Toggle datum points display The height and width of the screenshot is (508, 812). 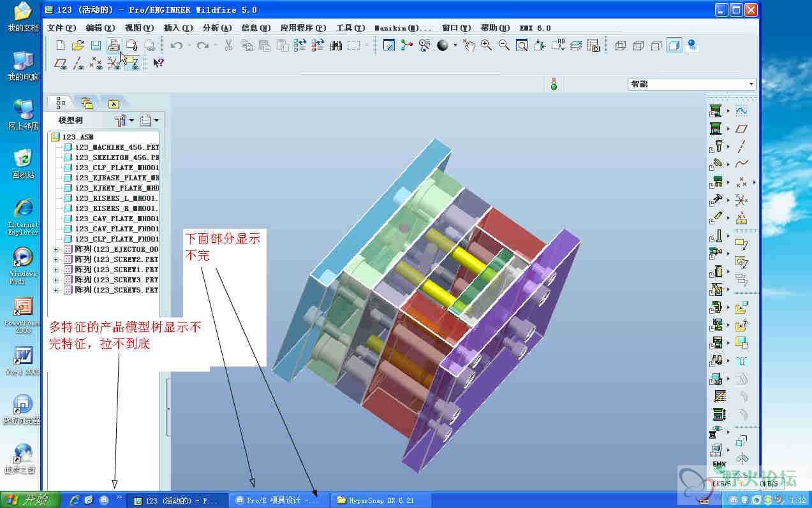[96, 62]
